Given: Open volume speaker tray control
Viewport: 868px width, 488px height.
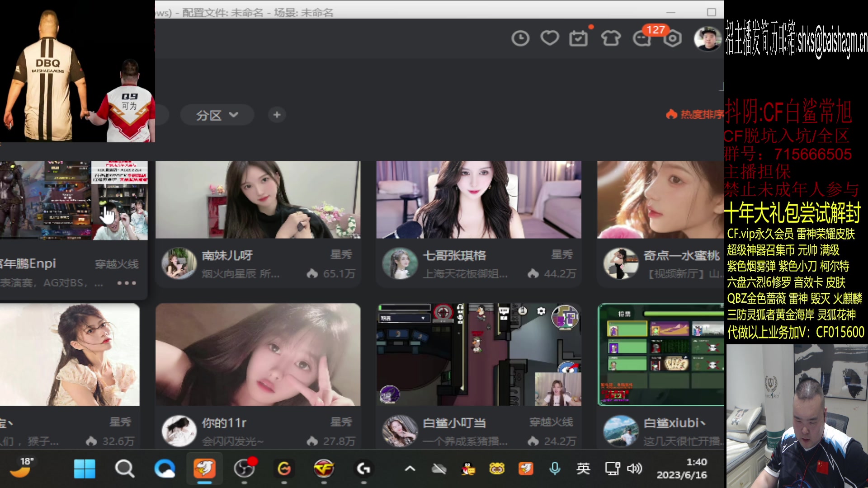Looking at the screenshot, I should (x=634, y=469).
